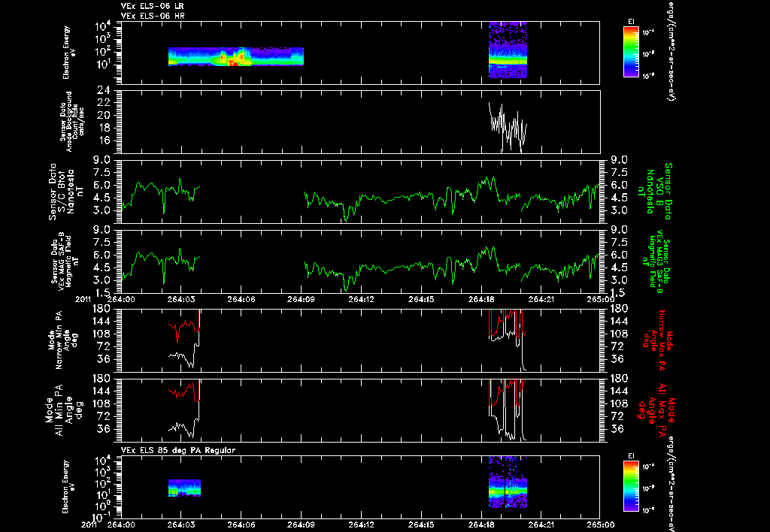Click the 'Anode Background Count Rate' axis label

point(72,122)
